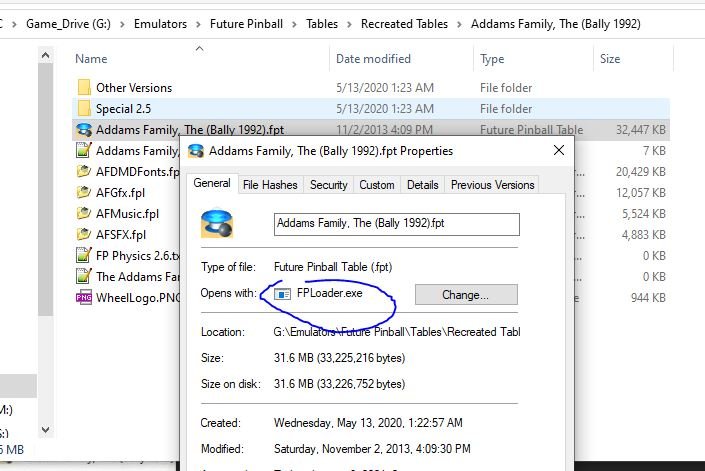Image resolution: width=705 pixels, height=471 pixels.
Task: Click the Addams Family .fpt file icon
Action: tap(84, 129)
